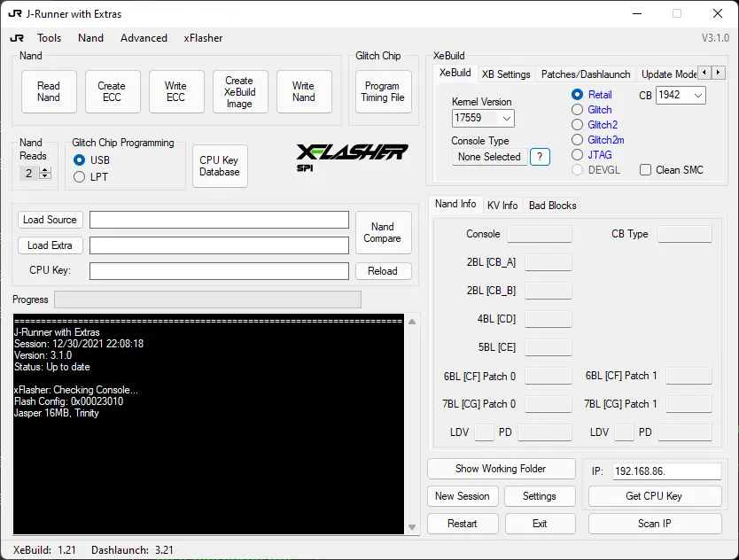Select the Glitch radio button
This screenshot has width=739, height=560.
pyautogui.click(x=578, y=110)
